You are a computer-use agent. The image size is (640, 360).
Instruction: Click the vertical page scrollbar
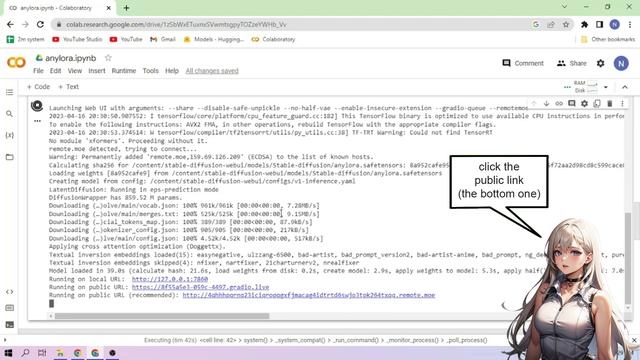coord(636,220)
